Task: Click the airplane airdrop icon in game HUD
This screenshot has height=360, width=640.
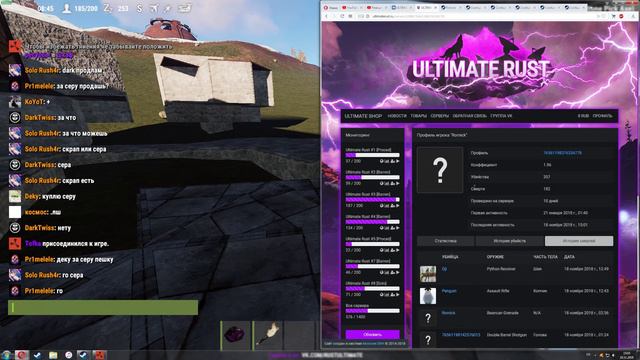Action: (154, 8)
